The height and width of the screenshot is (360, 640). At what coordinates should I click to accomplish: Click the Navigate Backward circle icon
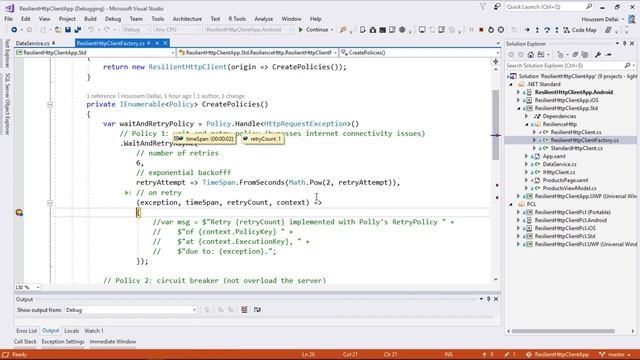point(14,30)
